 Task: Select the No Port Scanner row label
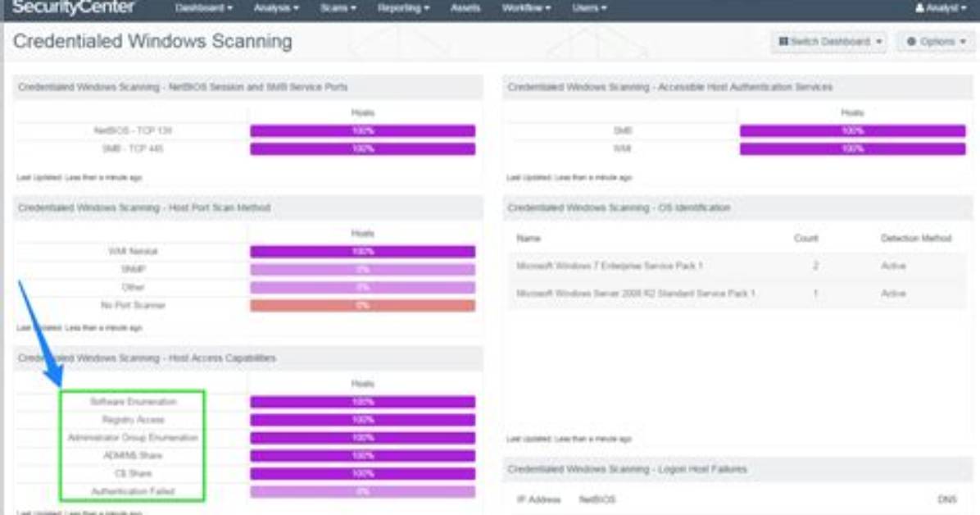[133, 305]
